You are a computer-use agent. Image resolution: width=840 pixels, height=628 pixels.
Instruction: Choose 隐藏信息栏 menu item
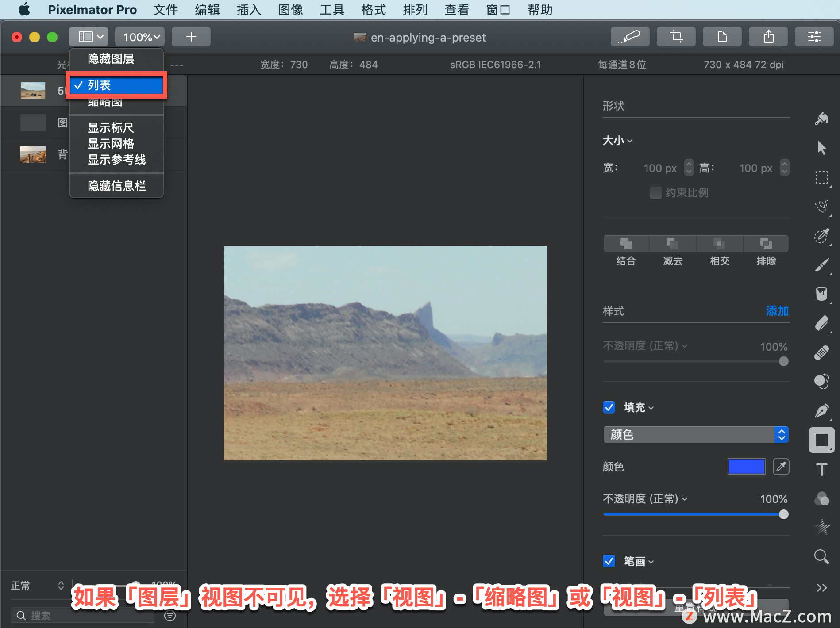point(116,186)
